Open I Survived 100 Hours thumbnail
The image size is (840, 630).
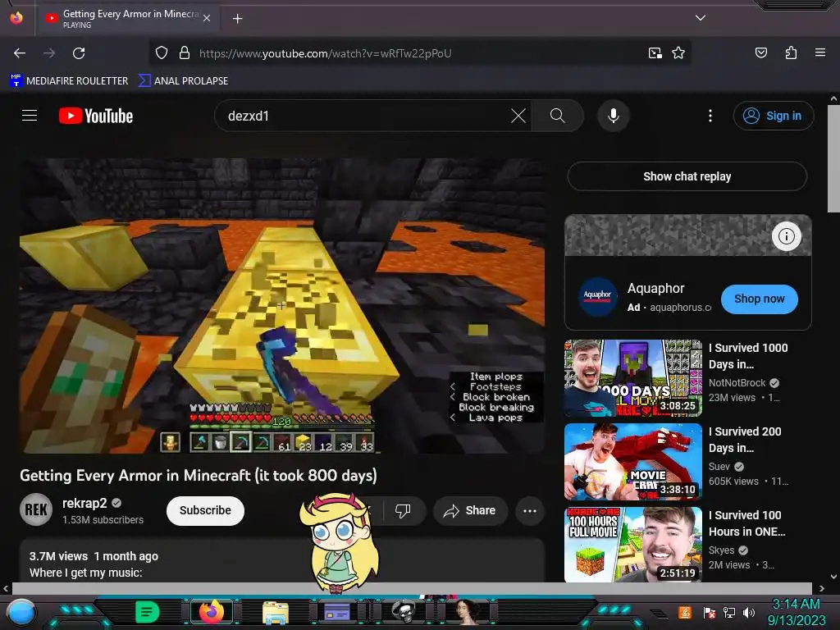[633, 545]
